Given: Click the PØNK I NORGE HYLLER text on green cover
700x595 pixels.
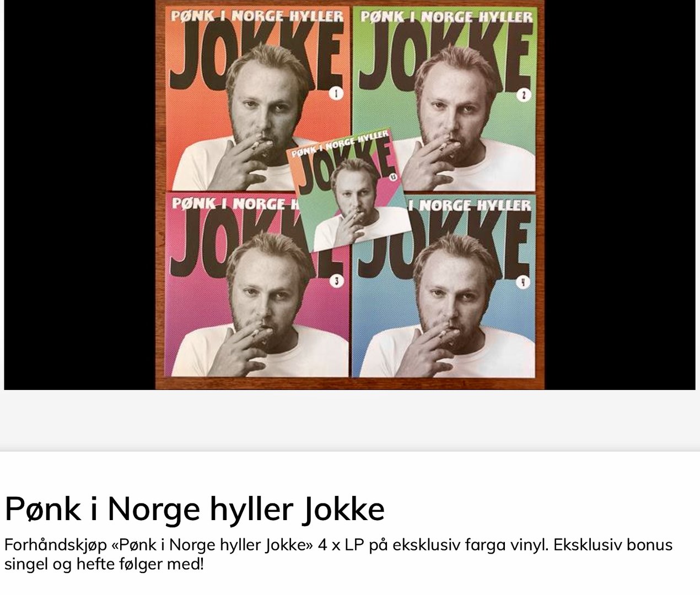Looking at the screenshot, I should point(446,17).
